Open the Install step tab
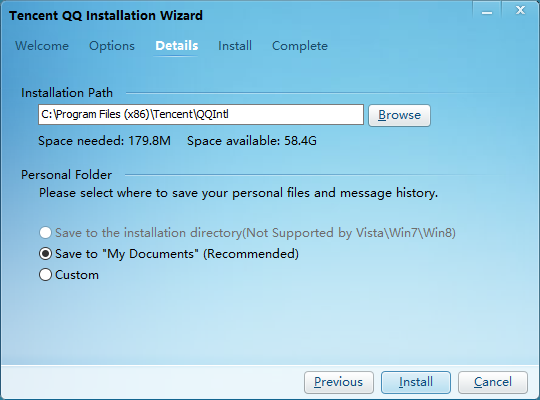This screenshot has height=400, width=540. tap(235, 46)
